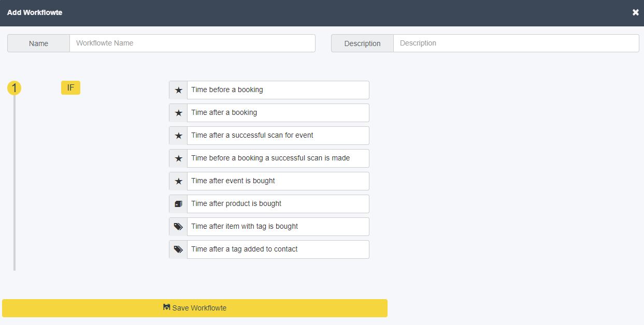Click the yellow IF condition label
Viewport: 644px width, 325px height.
click(x=70, y=88)
